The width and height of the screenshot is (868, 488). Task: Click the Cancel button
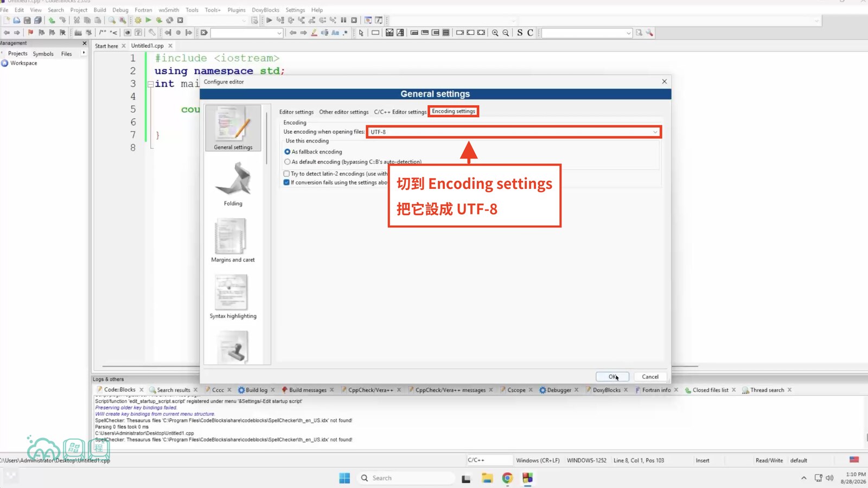[650, 377]
